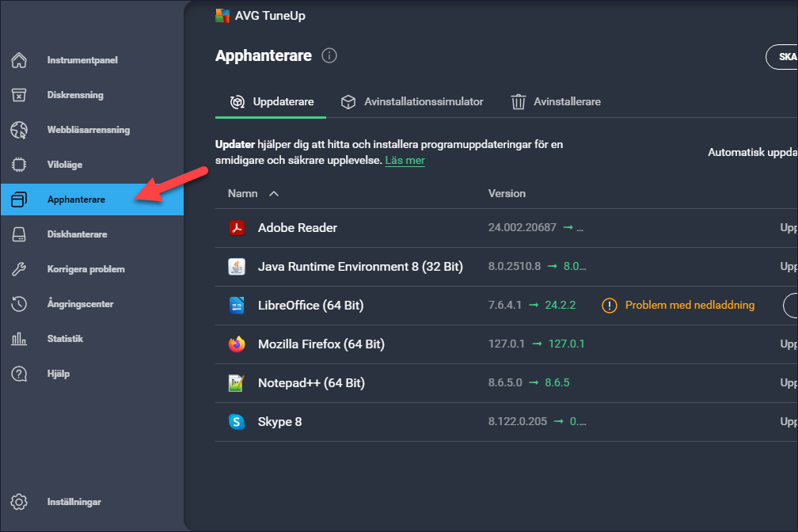Select the Notepad++ (64 Bit) name text
The image size is (798, 532).
pyautogui.click(x=311, y=383)
